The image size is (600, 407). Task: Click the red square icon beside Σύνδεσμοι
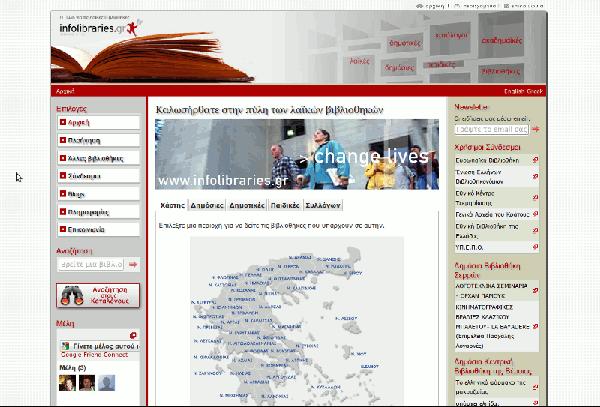(x=63, y=176)
